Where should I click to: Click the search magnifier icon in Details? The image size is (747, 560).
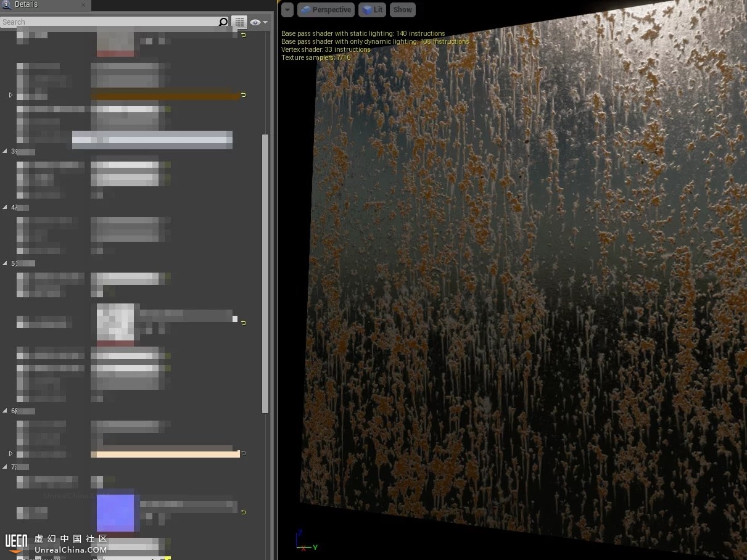coord(223,22)
